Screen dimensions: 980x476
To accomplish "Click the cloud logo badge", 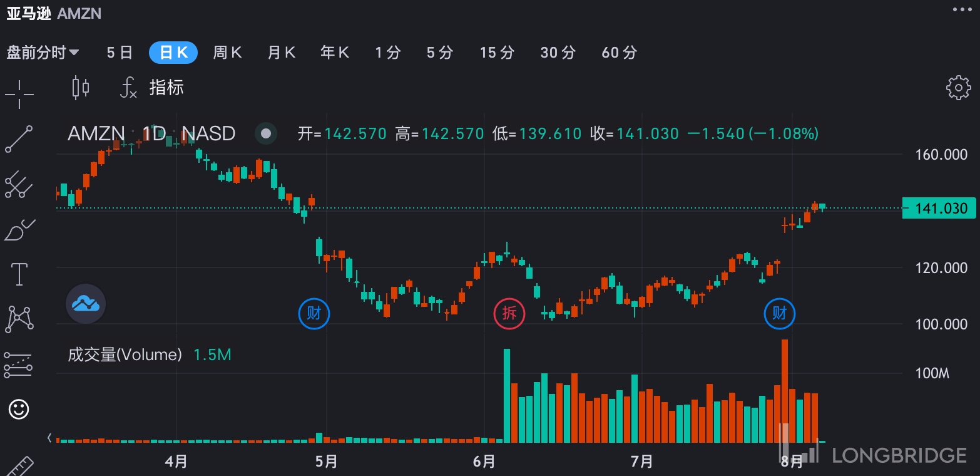I will click(x=86, y=304).
